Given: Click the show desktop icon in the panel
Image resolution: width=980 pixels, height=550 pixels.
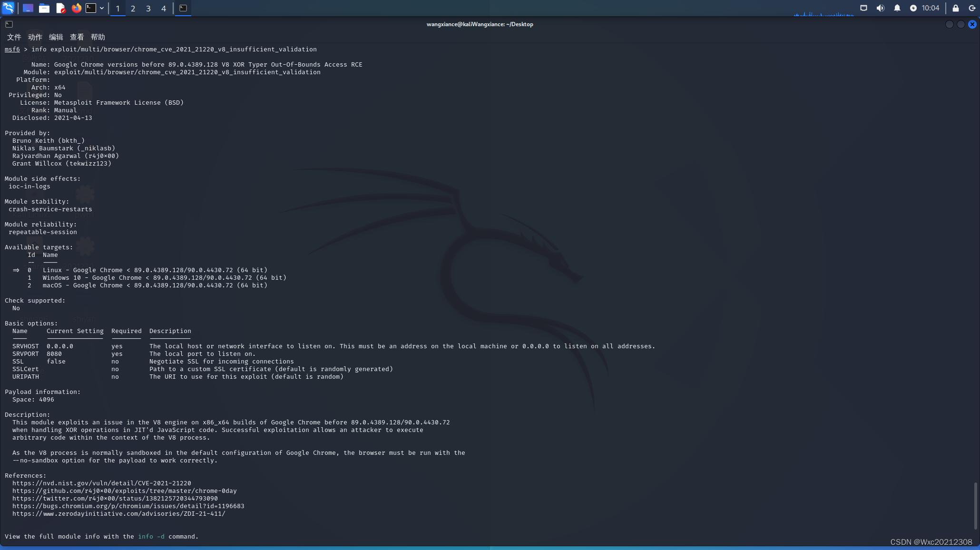Looking at the screenshot, I should [28, 8].
